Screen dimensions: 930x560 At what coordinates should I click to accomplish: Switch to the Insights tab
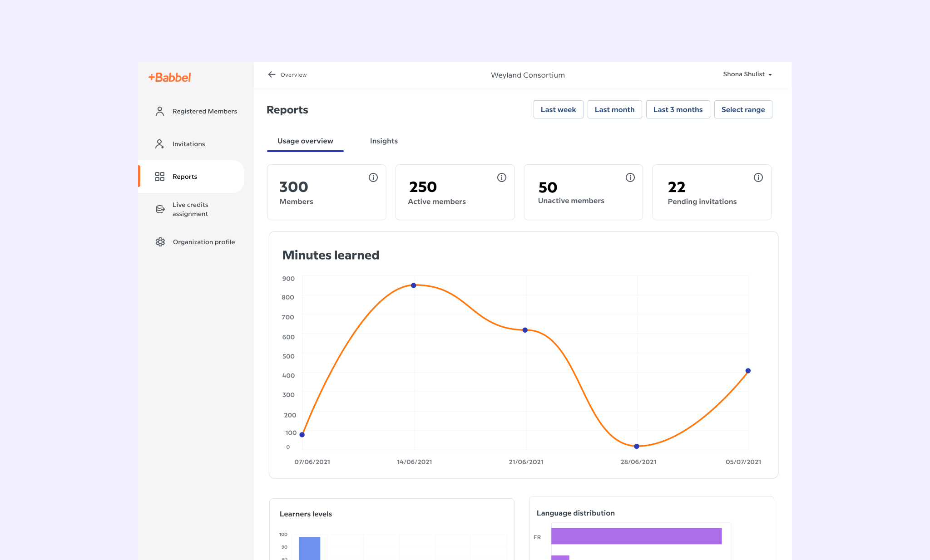tap(384, 141)
